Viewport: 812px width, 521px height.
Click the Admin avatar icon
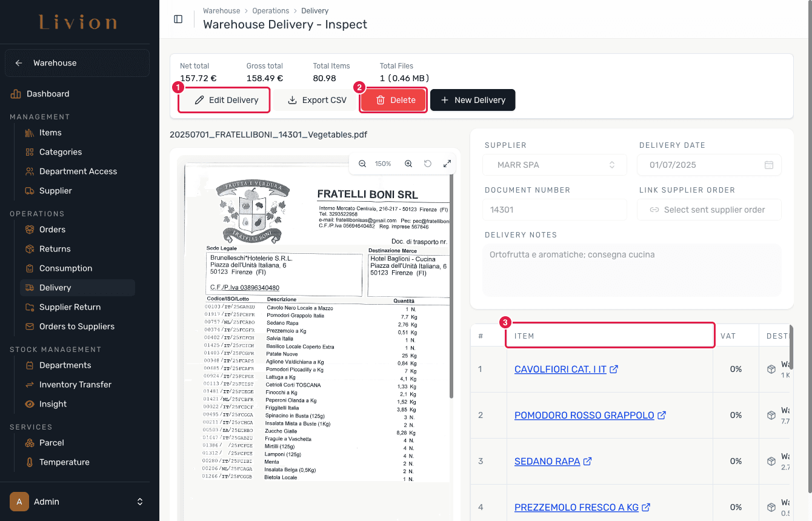tap(19, 502)
